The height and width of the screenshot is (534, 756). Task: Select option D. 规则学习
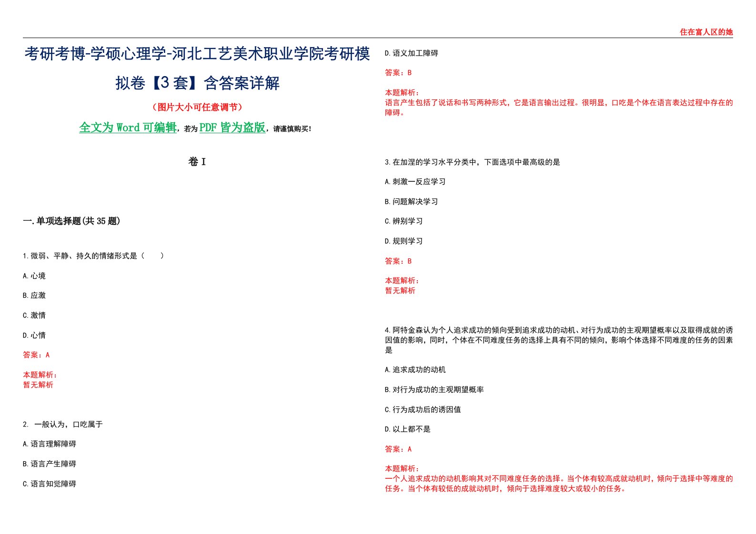pos(404,241)
